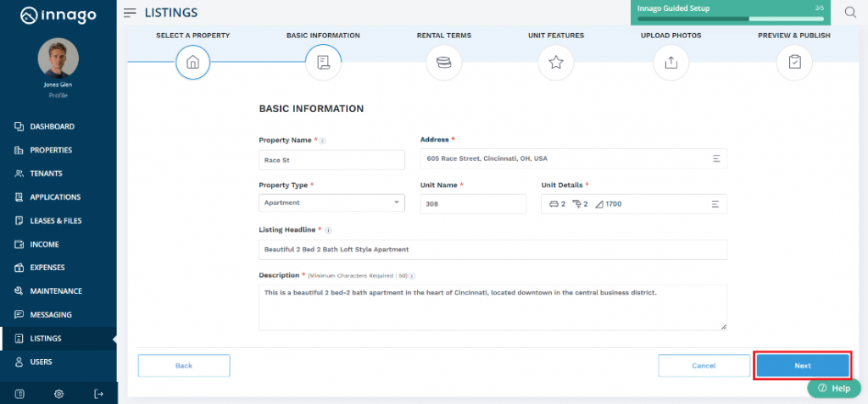Click the gear settings icon in sidebar
This screenshot has height=404, width=868.
pyautogui.click(x=58, y=394)
